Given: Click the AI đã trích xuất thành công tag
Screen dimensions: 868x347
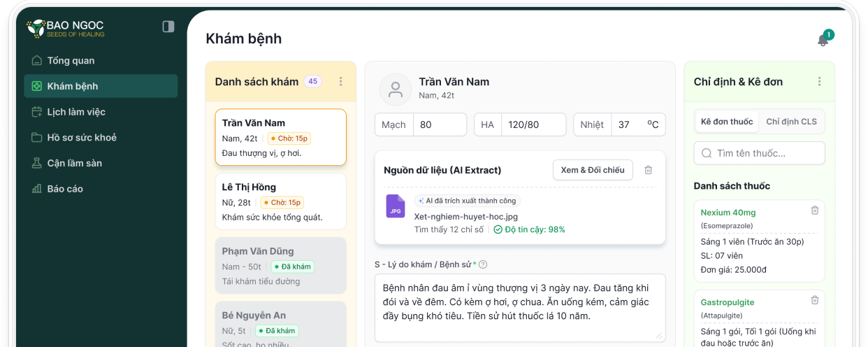Looking at the screenshot, I should pyautogui.click(x=467, y=201).
